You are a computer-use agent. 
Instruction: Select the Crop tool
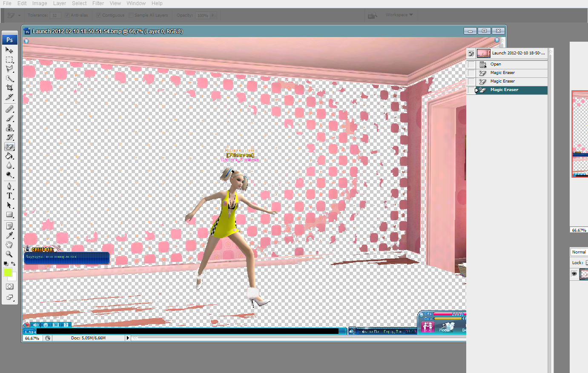click(9, 88)
